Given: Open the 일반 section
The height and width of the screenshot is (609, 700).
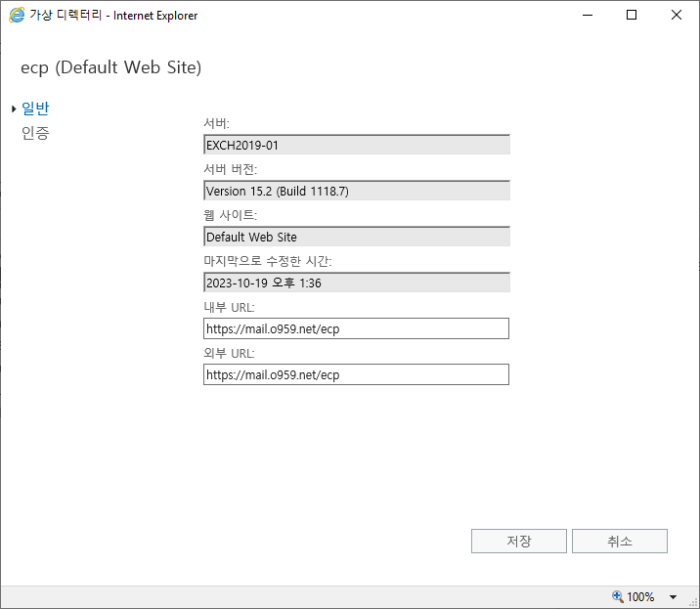Looking at the screenshot, I should (35, 109).
